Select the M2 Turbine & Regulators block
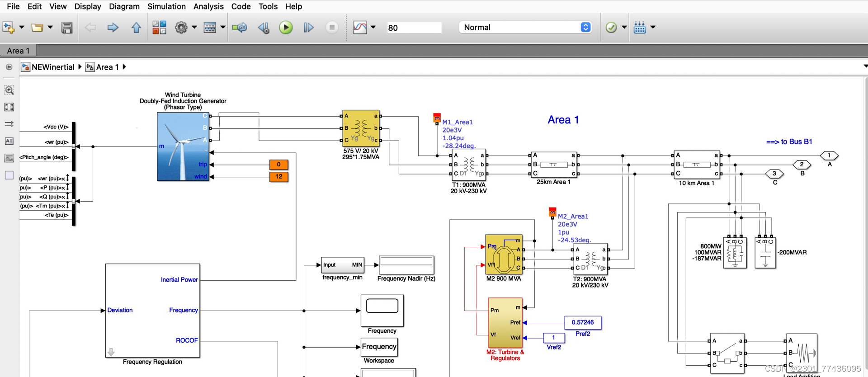Viewport: 868px width, 377px height. (x=505, y=323)
